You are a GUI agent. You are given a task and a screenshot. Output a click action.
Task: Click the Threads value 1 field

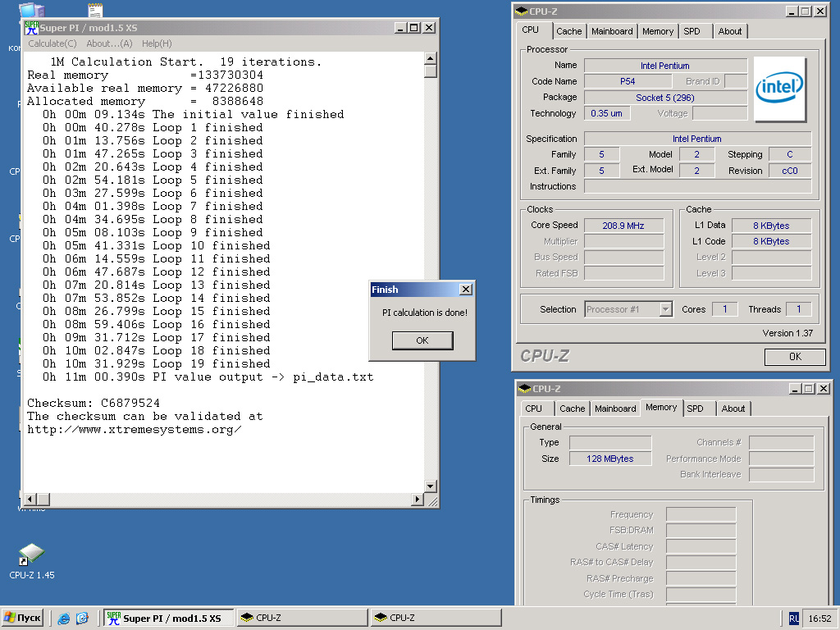pos(798,309)
